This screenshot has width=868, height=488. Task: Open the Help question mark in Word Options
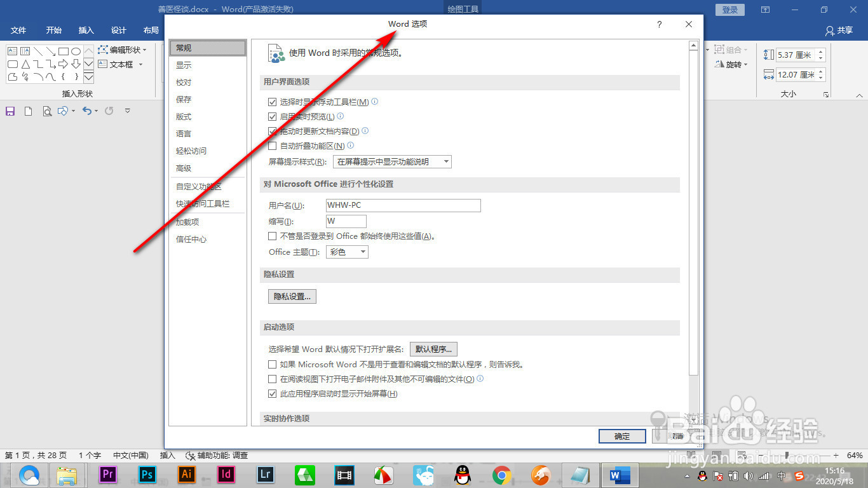(659, 24)
